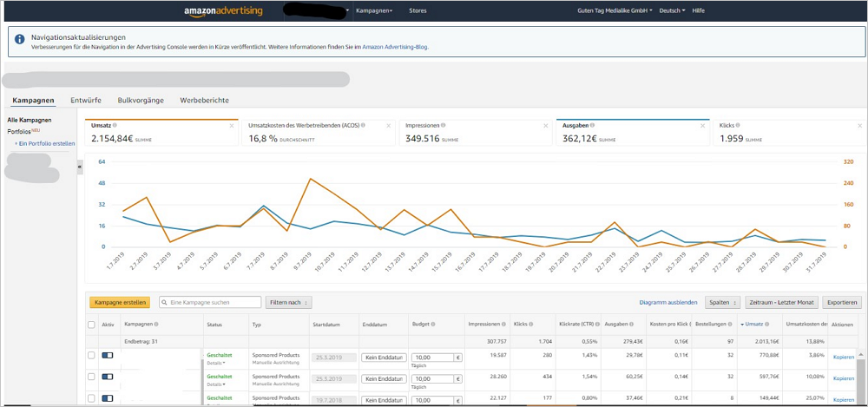
Task: Open the Werbeberichte tab
Action: [x=204, y=101]
